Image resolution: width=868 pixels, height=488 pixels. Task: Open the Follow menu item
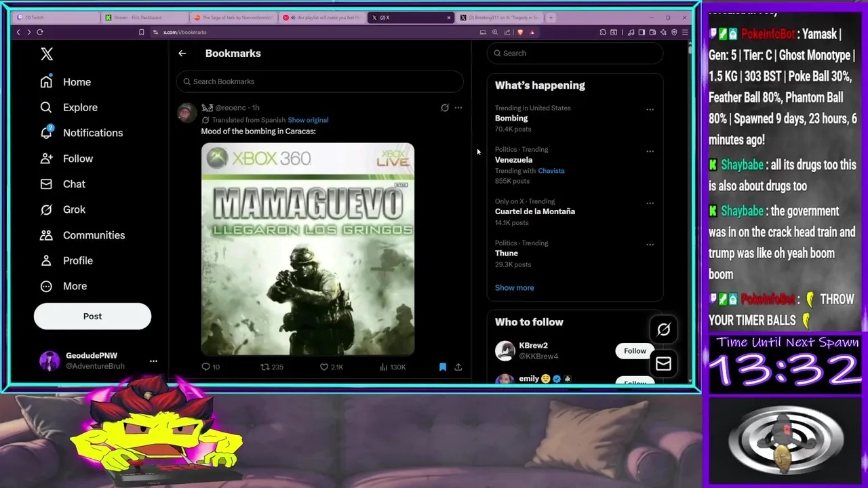coord(66,159)
